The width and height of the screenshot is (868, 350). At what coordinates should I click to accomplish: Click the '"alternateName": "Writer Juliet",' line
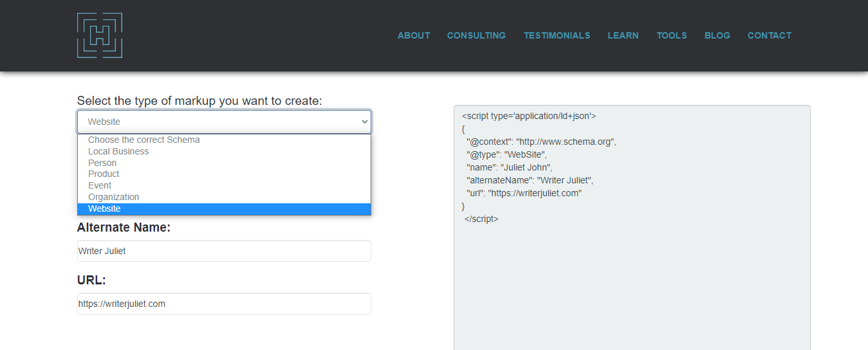click(x=530, y=180)
